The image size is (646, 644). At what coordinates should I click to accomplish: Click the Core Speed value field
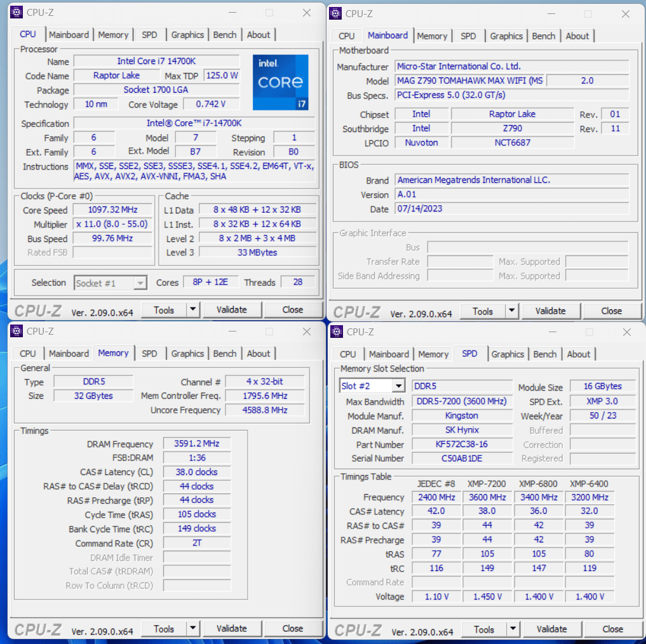[112, 210]
